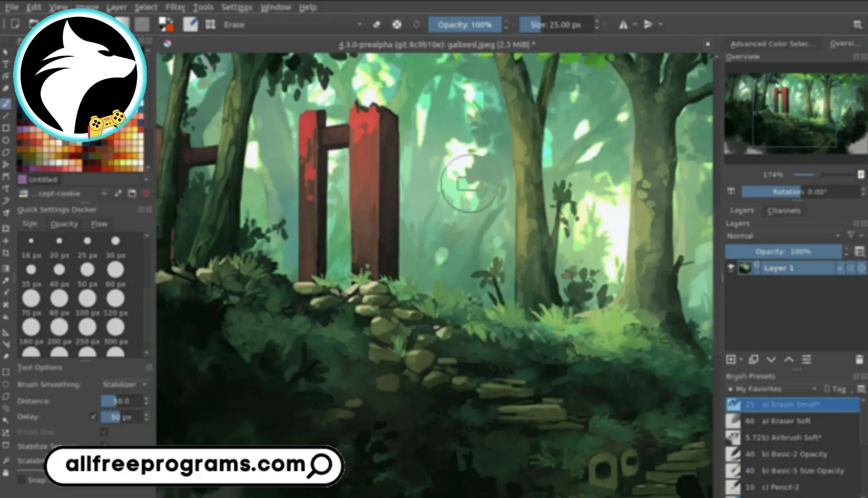Open the brush editor icon

tap(190, 25)
